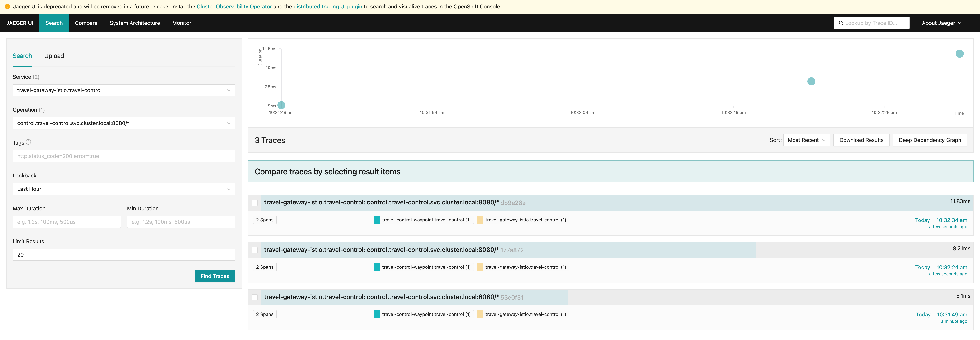
Task: Select checkbox for trace 53e0f51
Action: [255, 298]
